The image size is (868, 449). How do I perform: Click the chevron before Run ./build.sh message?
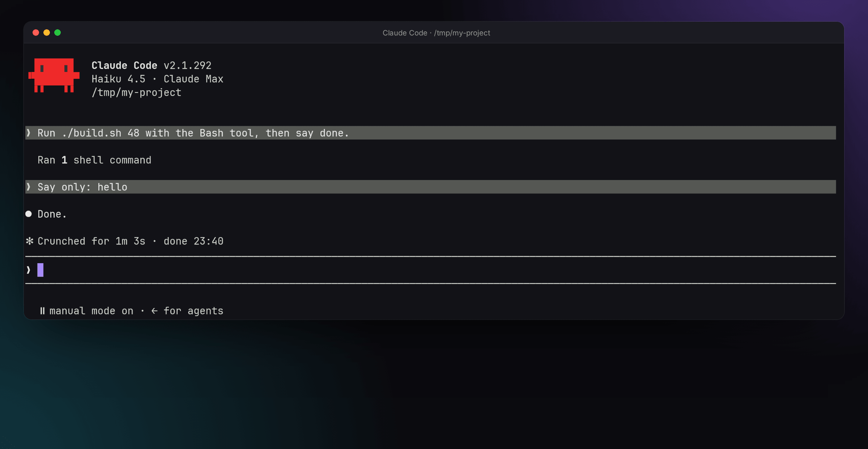(29, 133)
